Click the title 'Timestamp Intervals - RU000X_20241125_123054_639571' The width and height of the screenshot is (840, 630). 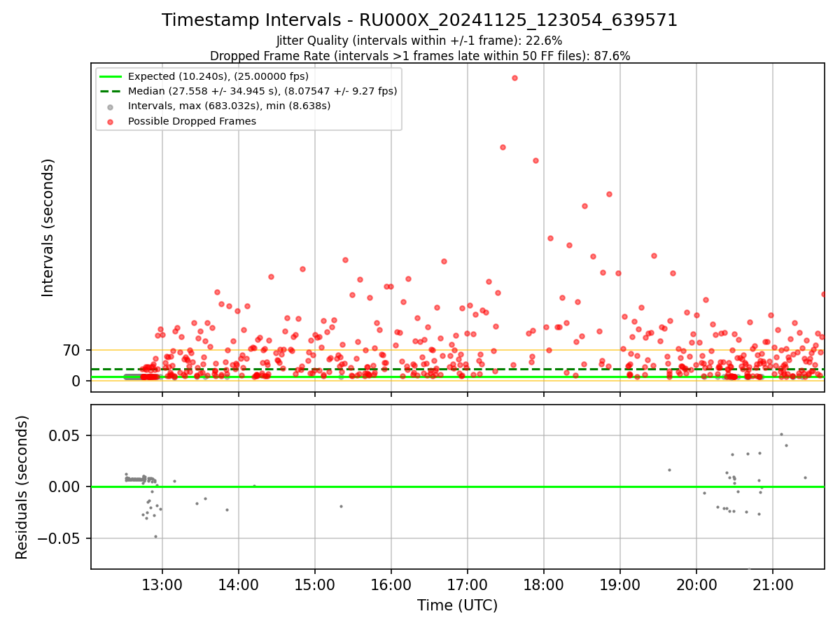point(419,20)
